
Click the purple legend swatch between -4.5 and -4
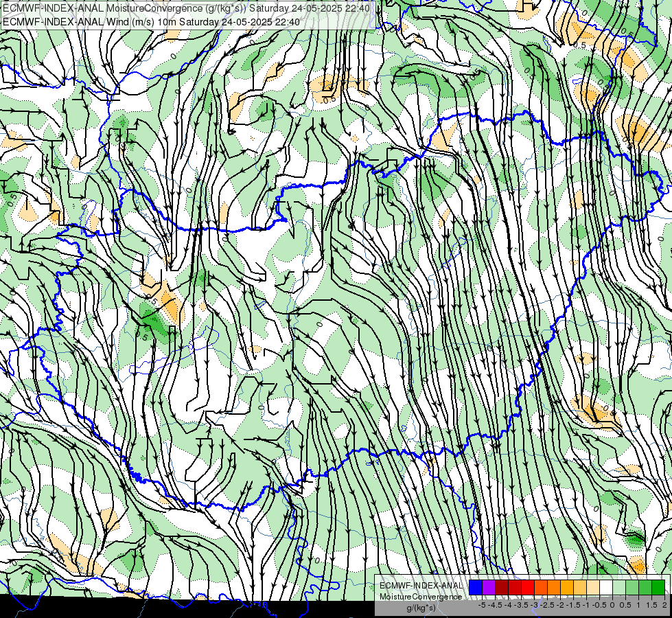coord(489,588)
